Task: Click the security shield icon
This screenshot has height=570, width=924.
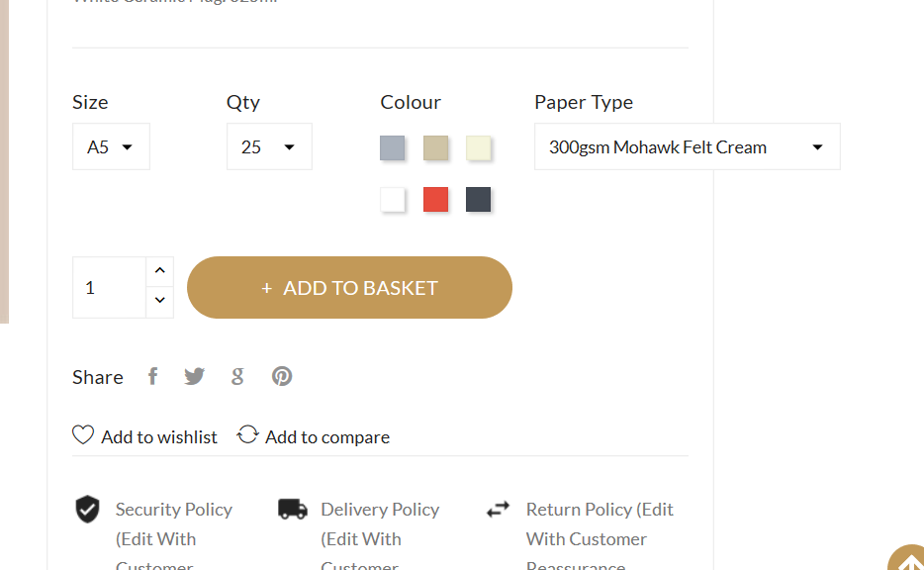Action: [88, 510]
